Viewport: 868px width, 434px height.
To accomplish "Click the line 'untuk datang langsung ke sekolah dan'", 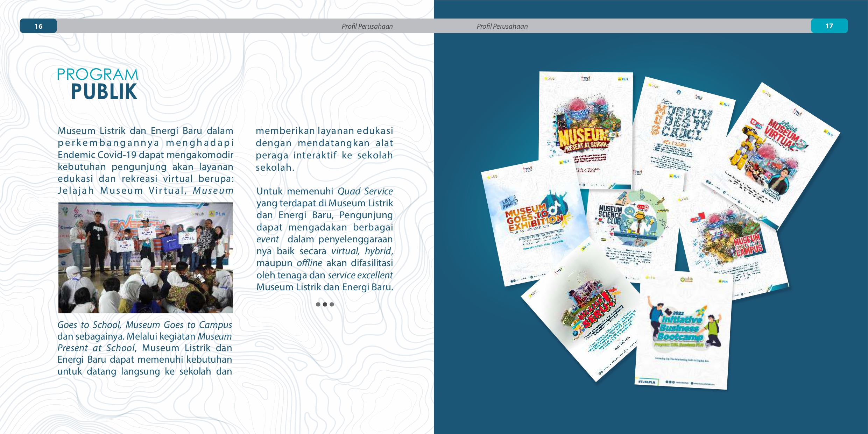I will pos(145,371).
